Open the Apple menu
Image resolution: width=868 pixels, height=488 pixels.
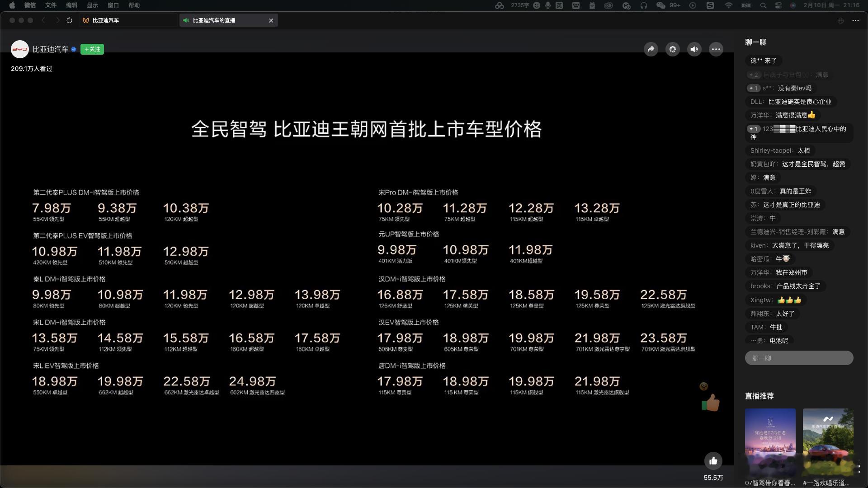pyautogui.click(x=12, y=5)
